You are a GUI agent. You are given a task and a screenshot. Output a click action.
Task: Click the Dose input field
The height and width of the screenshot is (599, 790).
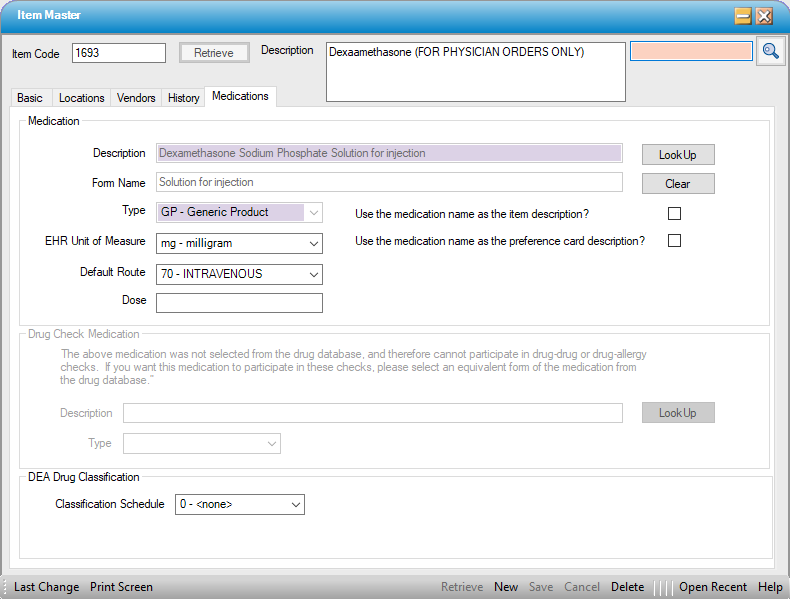239,303
